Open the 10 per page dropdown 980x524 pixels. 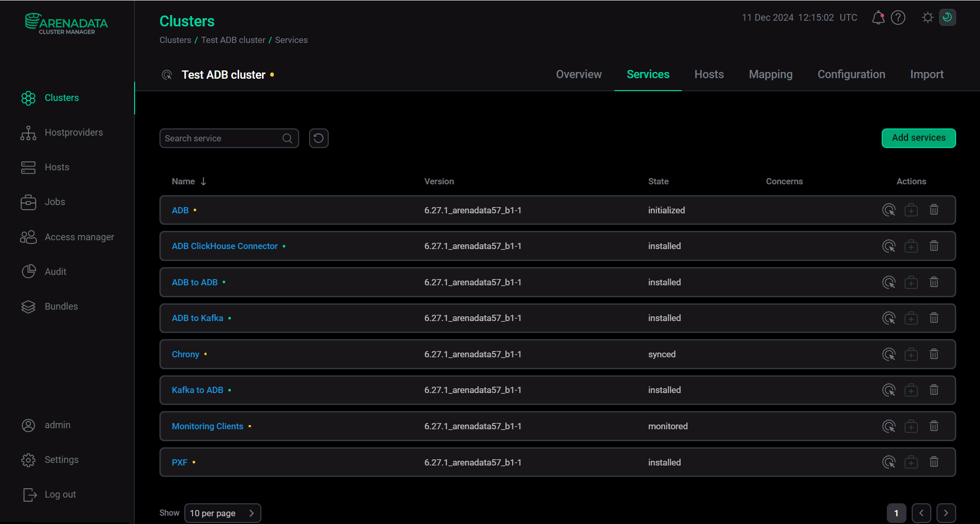click(223, 513)
